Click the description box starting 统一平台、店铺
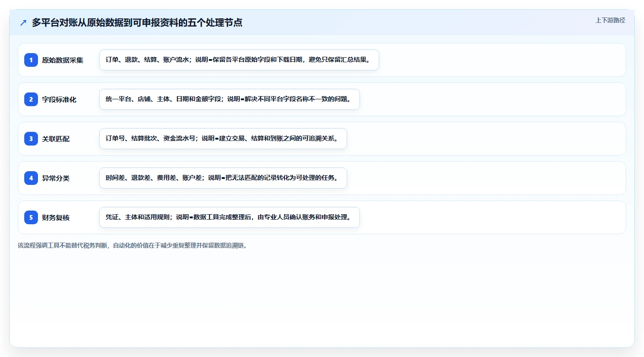Image resolution: width=644 pixels, height=357 pixels. coord(230,99)
